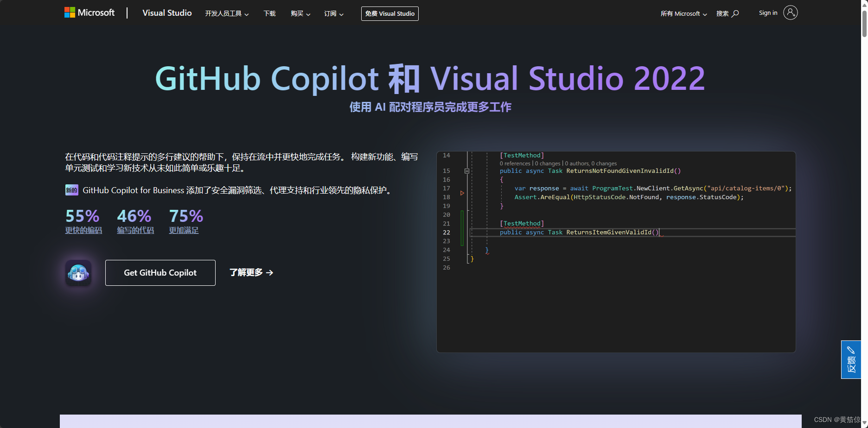Click the Sign in link

[768, 13]
